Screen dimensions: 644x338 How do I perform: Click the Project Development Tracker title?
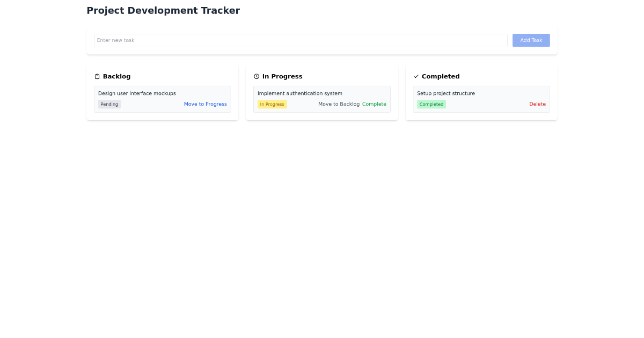(x=163, y=10)
